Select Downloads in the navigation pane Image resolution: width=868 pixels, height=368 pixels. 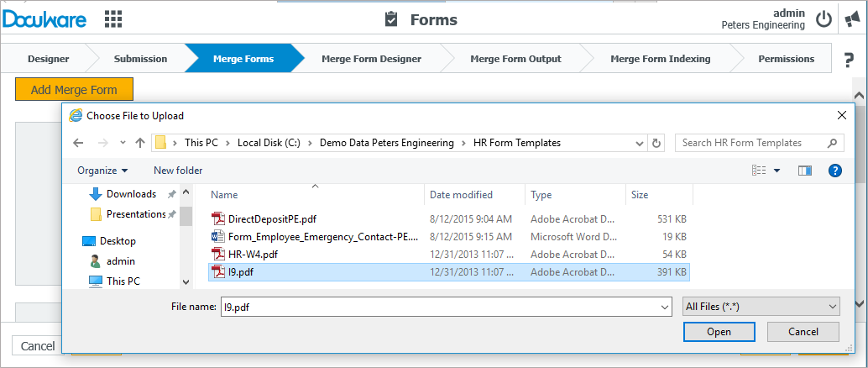pos(131,194)
